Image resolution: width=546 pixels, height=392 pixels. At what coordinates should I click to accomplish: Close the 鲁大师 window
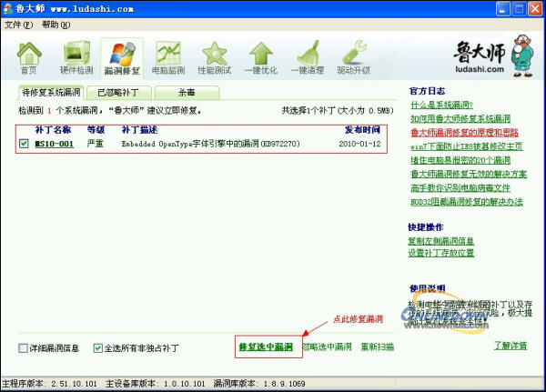click(x=536, y=9)
